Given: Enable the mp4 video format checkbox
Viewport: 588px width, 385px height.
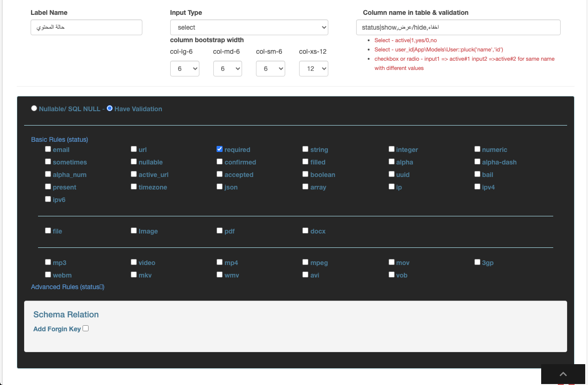Looking at the screenshot, I should pyautogui.click(x=220, y=262).
